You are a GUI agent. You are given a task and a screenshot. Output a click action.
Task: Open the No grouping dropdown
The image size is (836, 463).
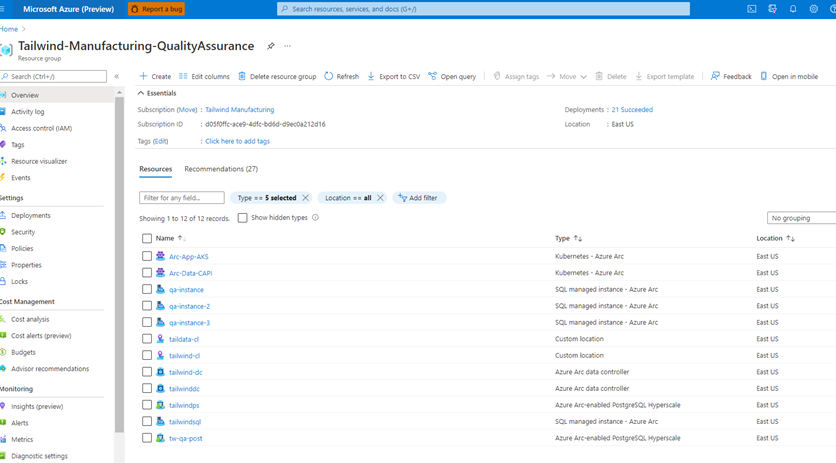pyautogui.click(x=801, y=218)
